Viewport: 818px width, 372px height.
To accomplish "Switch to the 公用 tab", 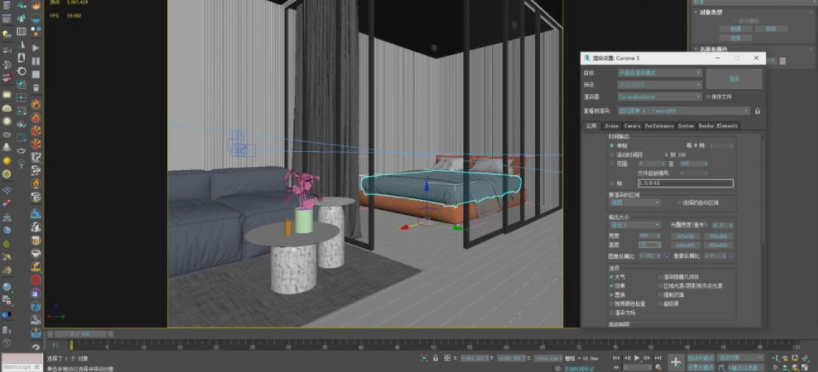I will coord(592,126).
